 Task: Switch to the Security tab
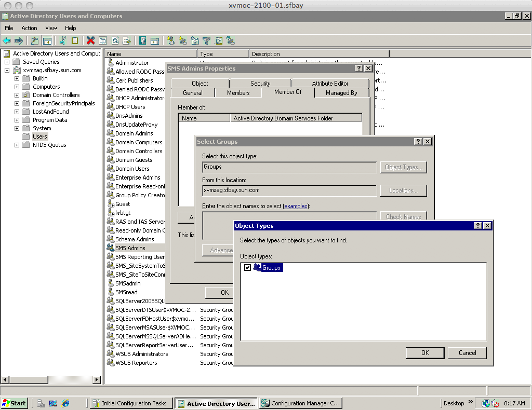coord(260,84)
